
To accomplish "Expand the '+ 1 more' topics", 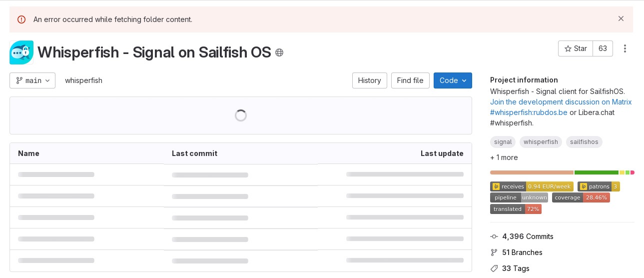I will pos(504,157).
